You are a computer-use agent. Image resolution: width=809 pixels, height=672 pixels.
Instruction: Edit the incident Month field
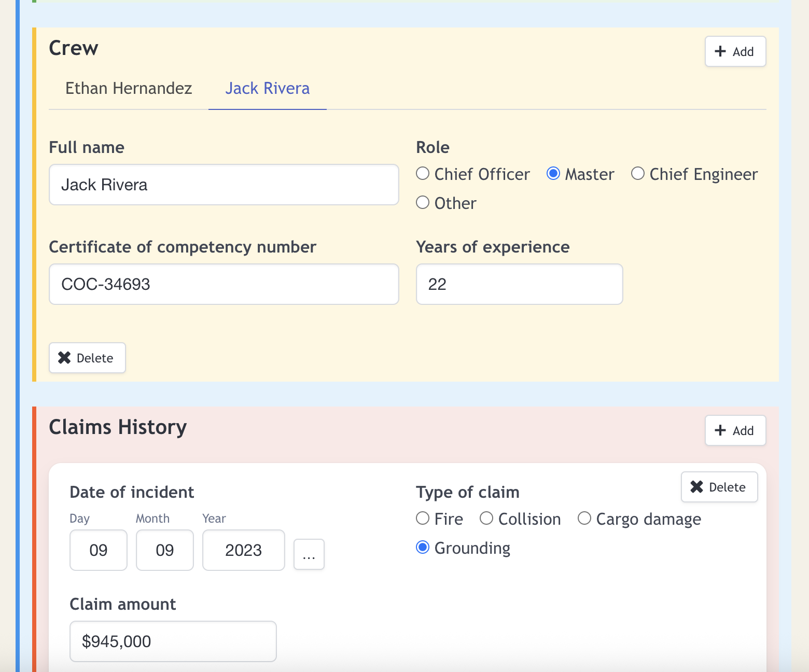165,550
